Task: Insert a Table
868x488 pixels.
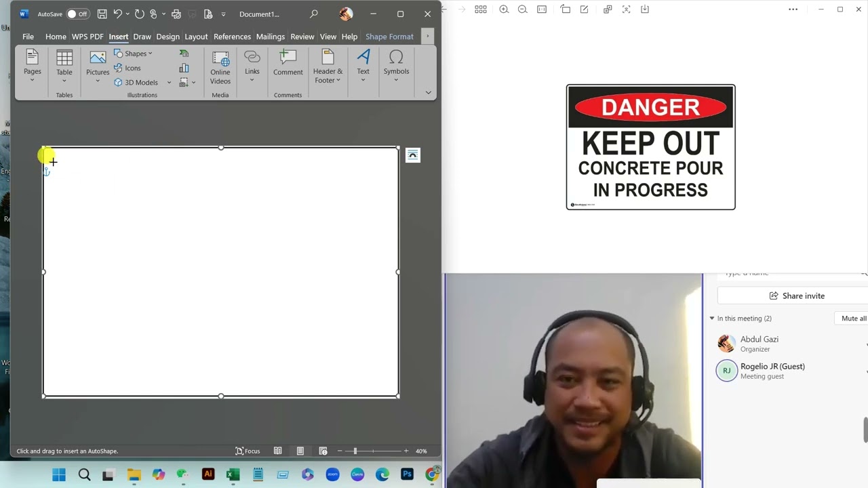Action: 64,66
